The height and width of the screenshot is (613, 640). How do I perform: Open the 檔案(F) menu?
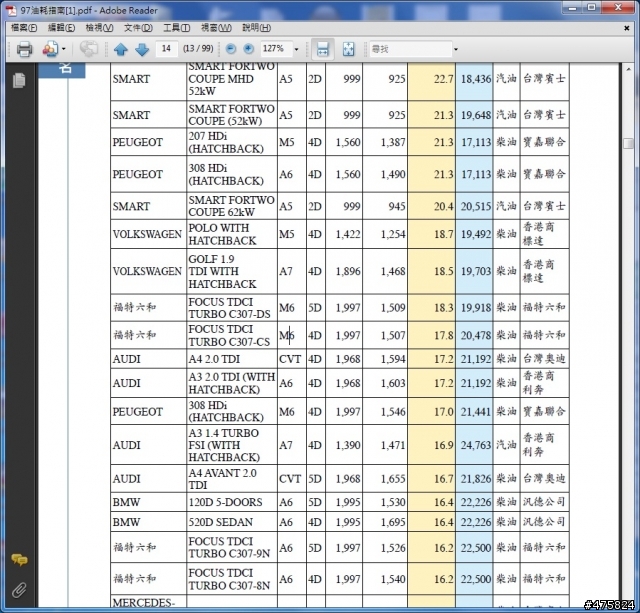24,28
